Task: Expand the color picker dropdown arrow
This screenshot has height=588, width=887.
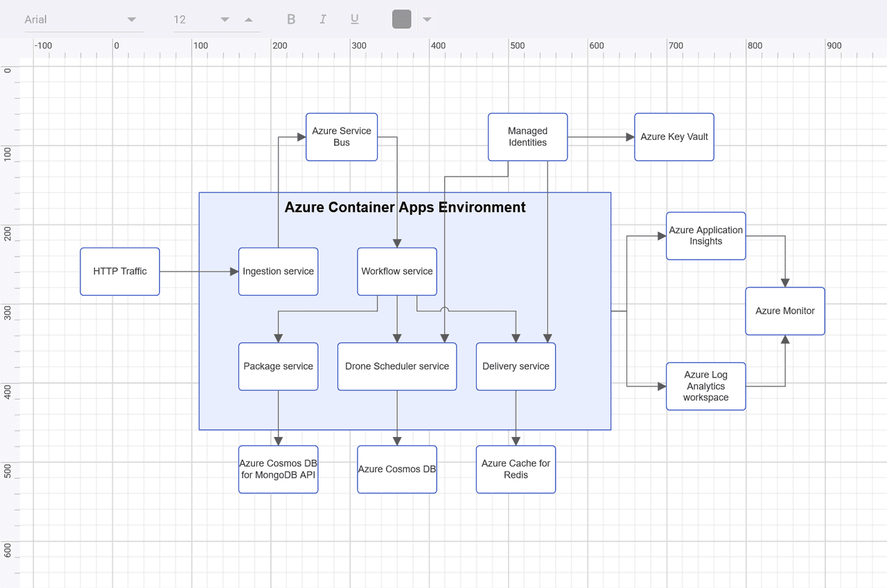Action: point(428,19)
